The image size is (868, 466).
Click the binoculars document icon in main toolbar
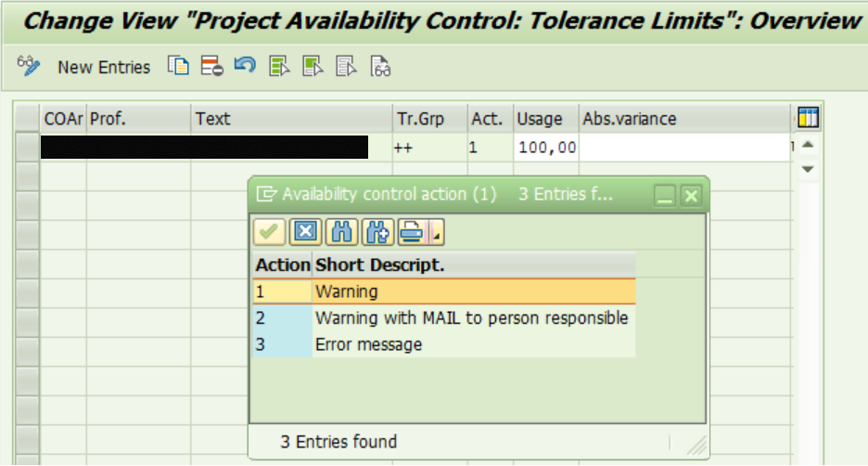(380, 66)
